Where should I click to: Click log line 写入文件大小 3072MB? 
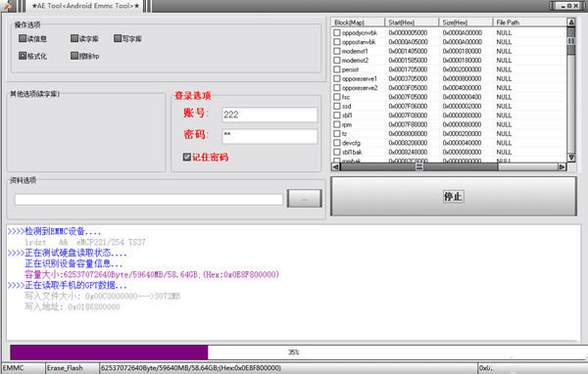tap(102, 296)
